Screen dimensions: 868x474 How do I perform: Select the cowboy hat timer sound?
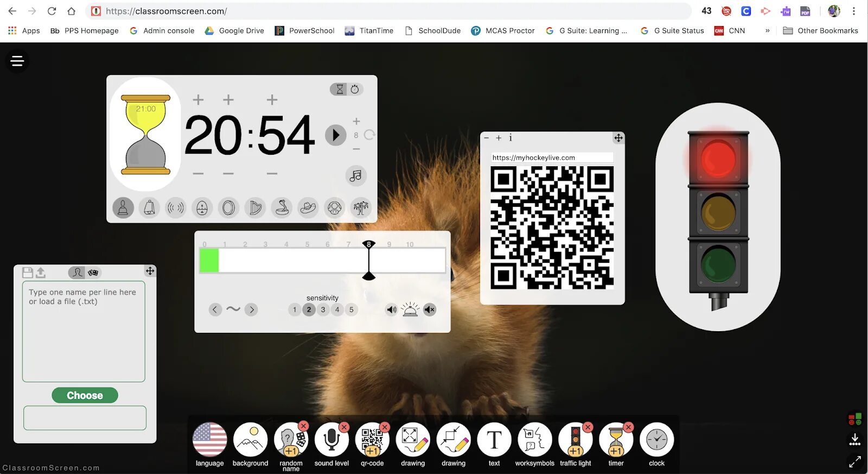click(x=308, y=207)
